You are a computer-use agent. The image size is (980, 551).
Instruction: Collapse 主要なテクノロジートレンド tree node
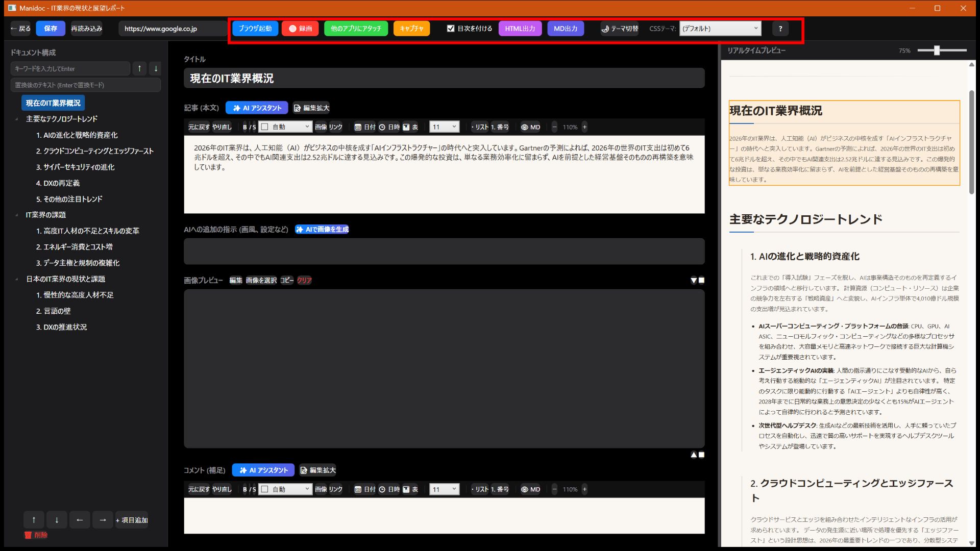tap(17, 119)
